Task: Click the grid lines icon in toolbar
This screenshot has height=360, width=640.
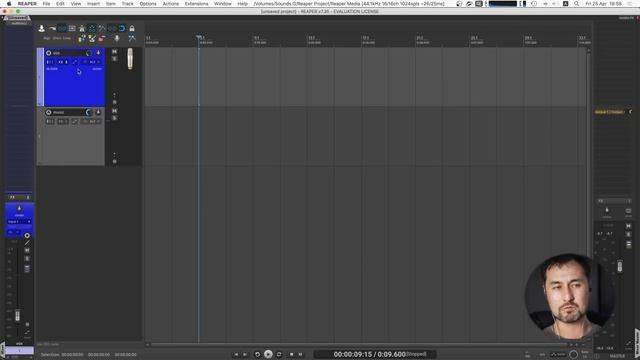Action: click(x=72, y=28)
